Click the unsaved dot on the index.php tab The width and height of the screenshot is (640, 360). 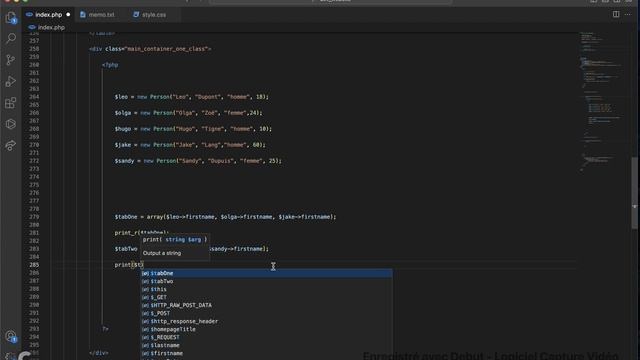(68, 15)
